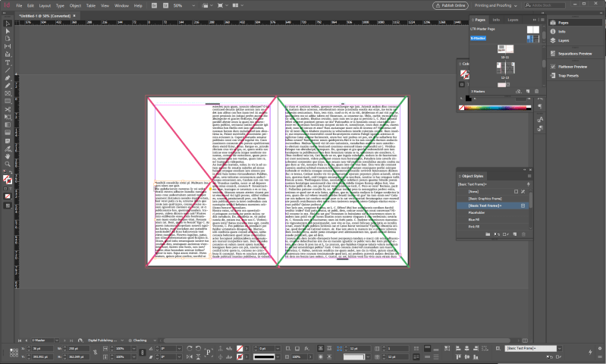
Task: Click the reference point locator grid
Action: tap(14, 352)
